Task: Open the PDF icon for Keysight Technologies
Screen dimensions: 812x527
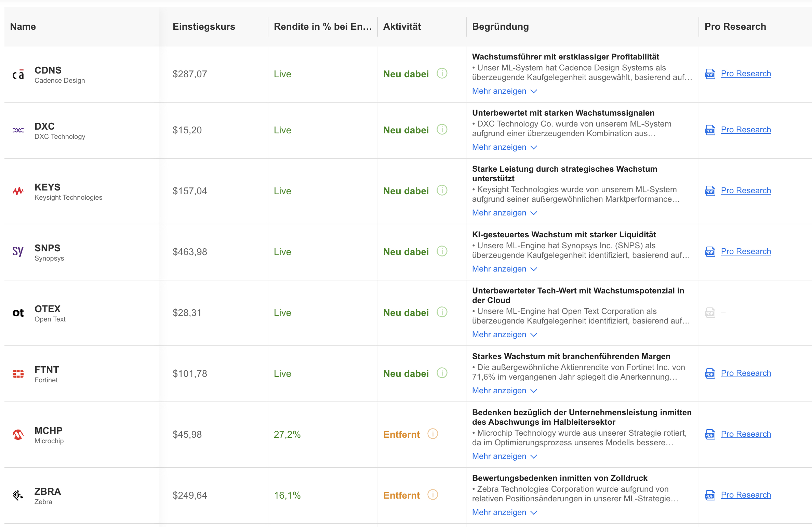Action: (x=710, y=191)
